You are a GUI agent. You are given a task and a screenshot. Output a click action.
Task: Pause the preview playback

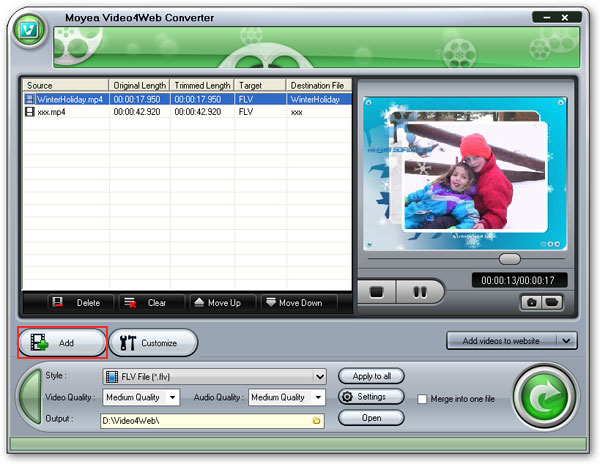[420, 292]
